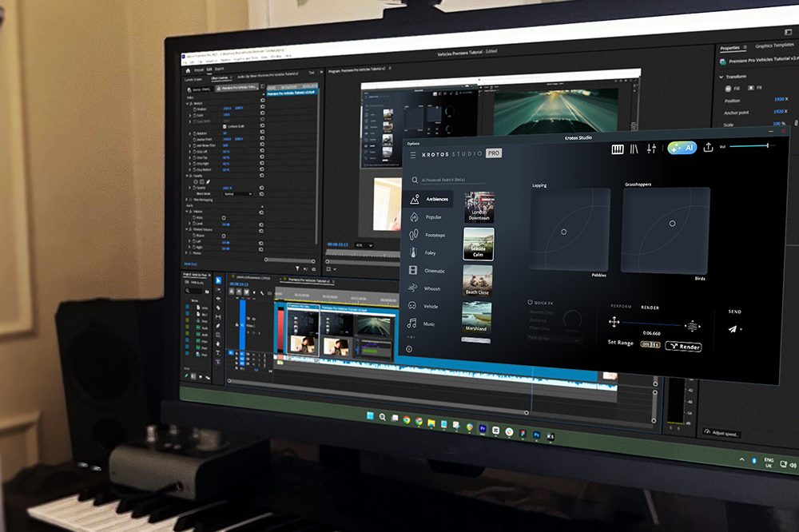Click the AI button in Krotos Studio
This screenshot has height=532, width=799.
click(x=682, y=148)
